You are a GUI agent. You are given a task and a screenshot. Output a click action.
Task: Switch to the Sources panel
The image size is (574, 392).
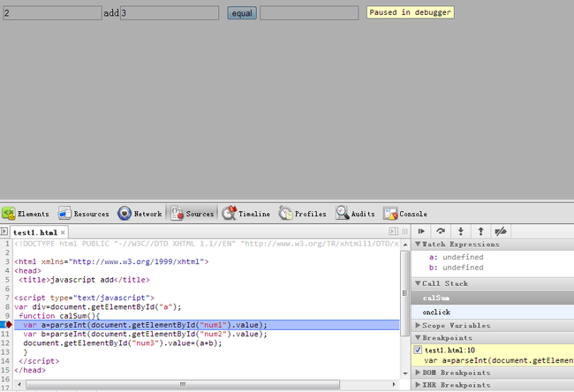click(x=193, y=214)
